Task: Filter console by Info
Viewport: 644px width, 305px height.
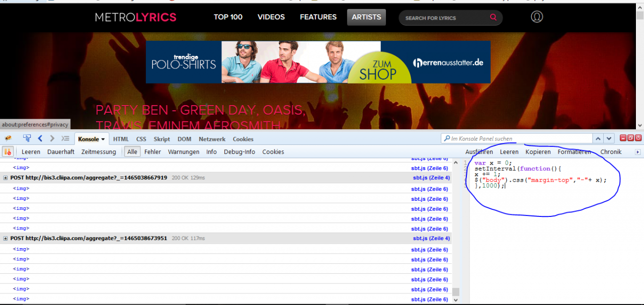Action: (x=211, y=151)
